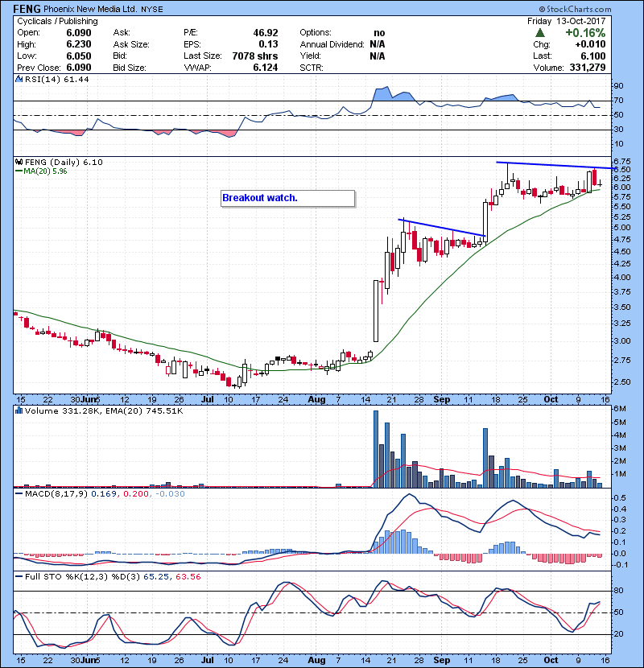Click the Breakout watch. annotation box
Screen dimensions: 644x668
tap(287, 198)
